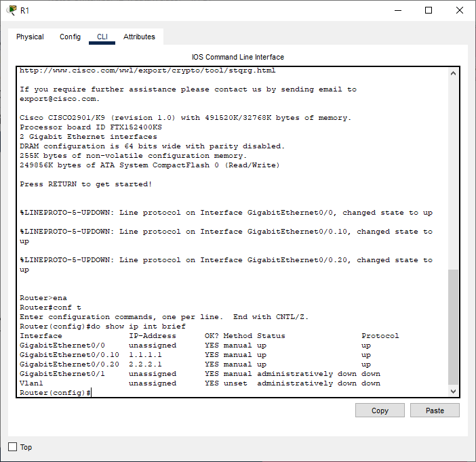Click the GigabitEthernet0/1 interface row name
The image size is (476, 462).
[x=62, y=374]
